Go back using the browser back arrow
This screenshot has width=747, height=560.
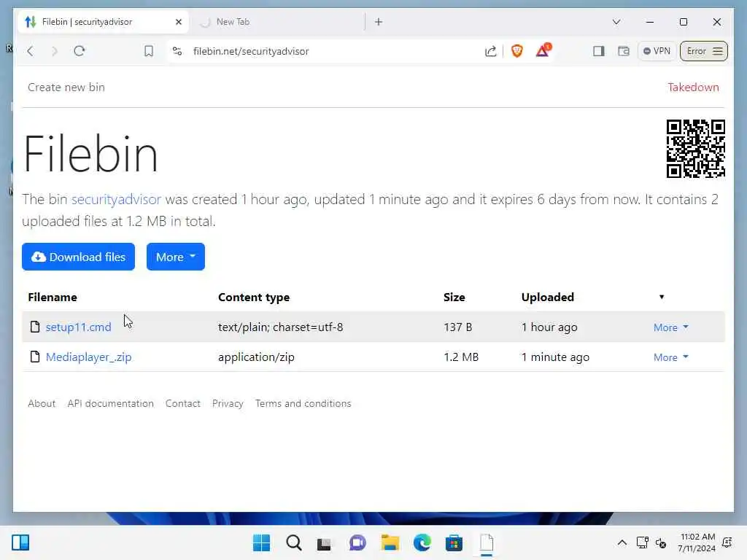(x=31, y=51)
